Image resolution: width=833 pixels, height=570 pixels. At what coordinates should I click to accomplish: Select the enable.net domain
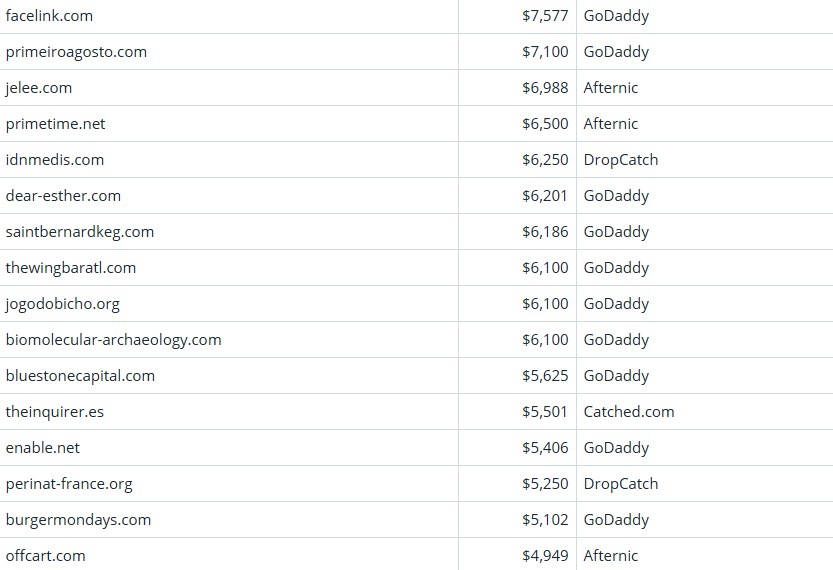point(43,448)
